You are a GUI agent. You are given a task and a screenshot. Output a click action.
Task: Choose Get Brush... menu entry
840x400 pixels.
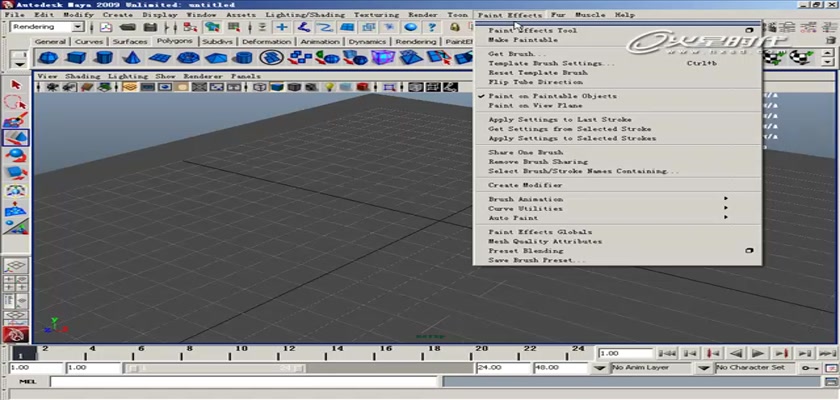pyautogui.click(x=517, y=54)
